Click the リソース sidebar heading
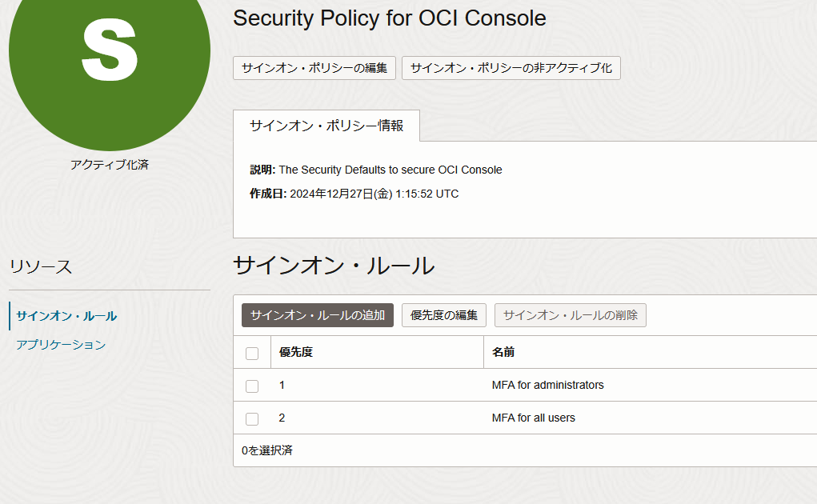The height and width of the screenshot is (504, 817). [x=41, y=266]
